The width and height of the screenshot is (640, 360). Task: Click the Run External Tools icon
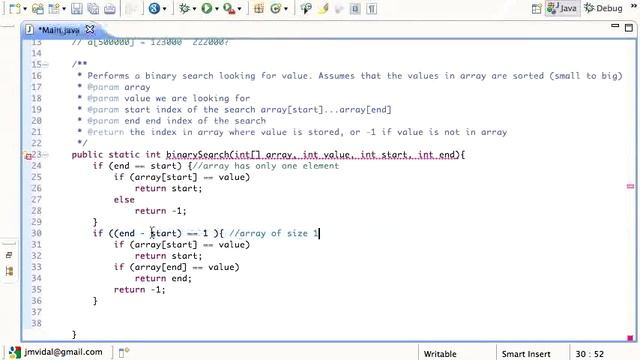[x=229, y=8]
